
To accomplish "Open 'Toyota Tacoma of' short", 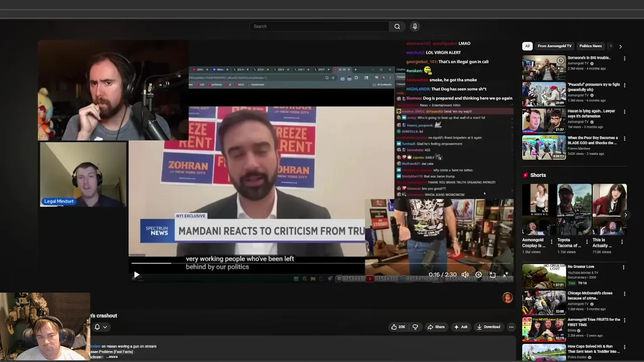I will tap(574, 209).
